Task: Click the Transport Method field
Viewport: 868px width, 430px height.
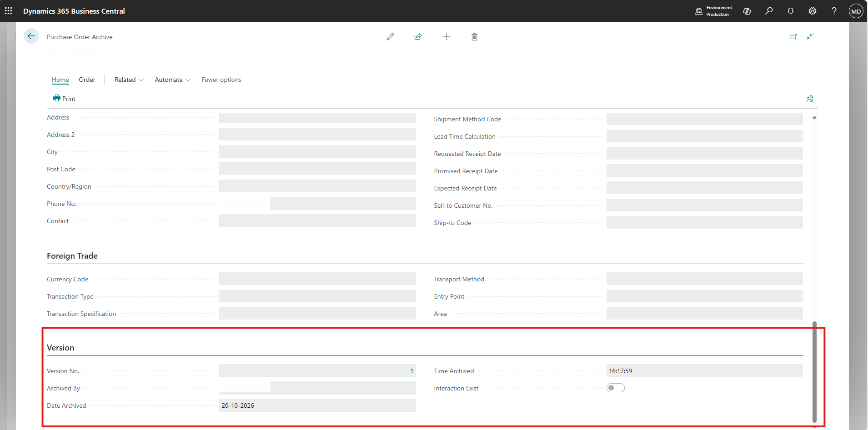Action: [704, 279]
